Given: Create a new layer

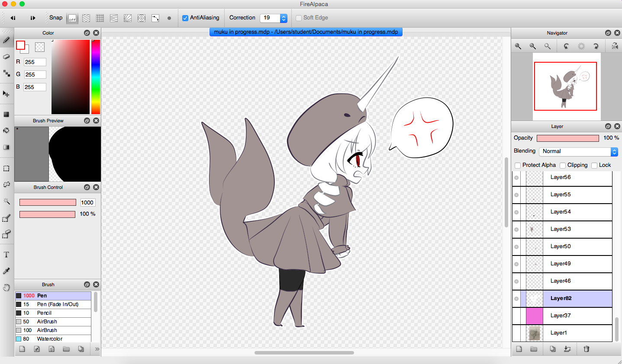Looking at the screenshot, I should [x=519, y=349].
